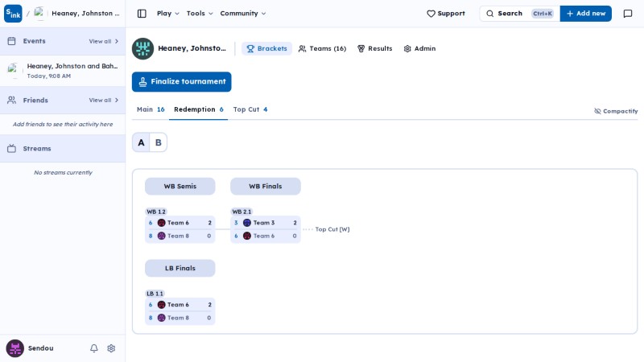Click the tournament logo avatar
This screenshot has height=362, width=644.
tap(143, 48)
